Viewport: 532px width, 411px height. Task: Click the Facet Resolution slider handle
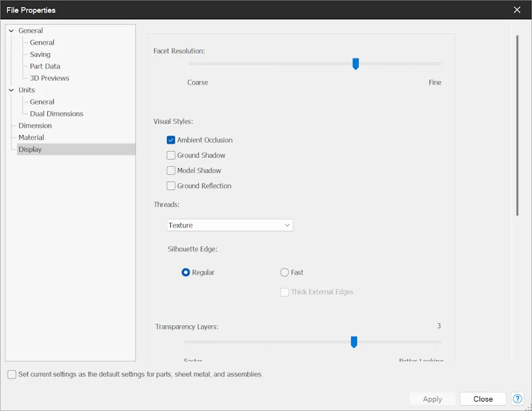coord(355,64)
